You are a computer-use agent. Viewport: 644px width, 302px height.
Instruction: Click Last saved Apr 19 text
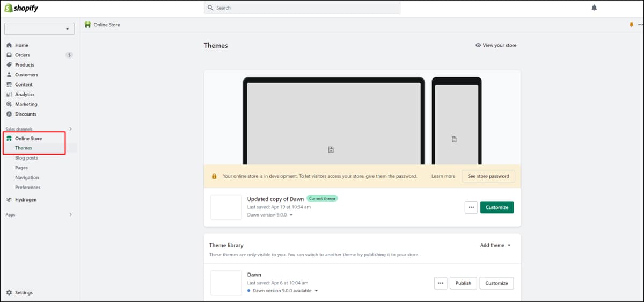279,207
